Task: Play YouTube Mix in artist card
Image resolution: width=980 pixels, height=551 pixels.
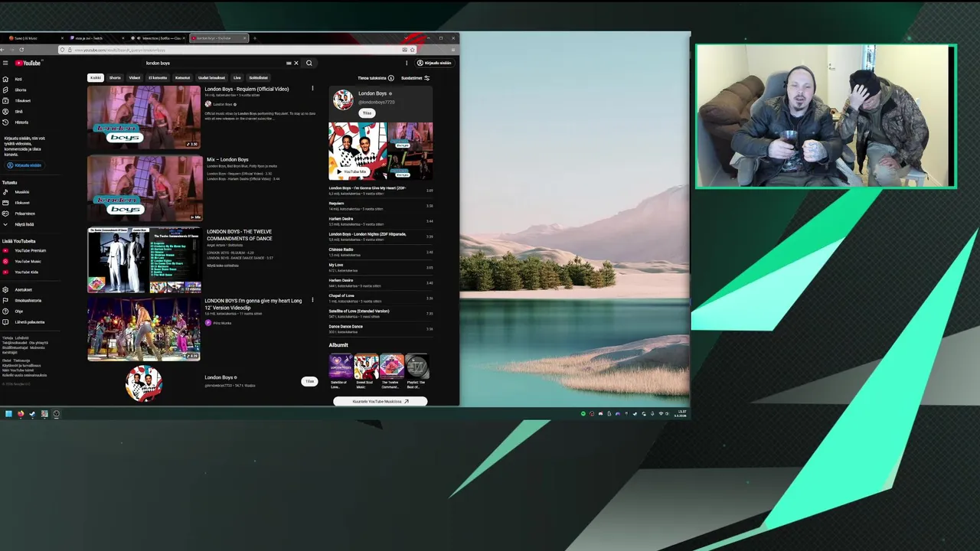Action: click(352, 171)
